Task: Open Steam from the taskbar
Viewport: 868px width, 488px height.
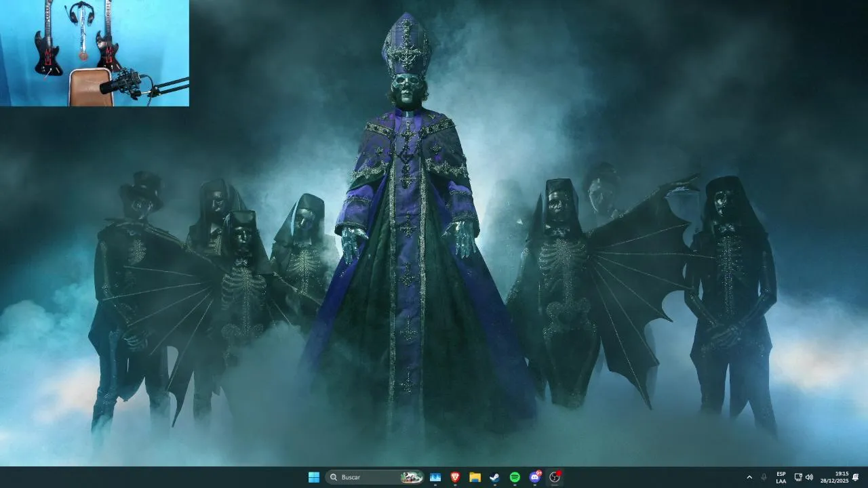Action: pyautogui.click(x=494, y=477)
